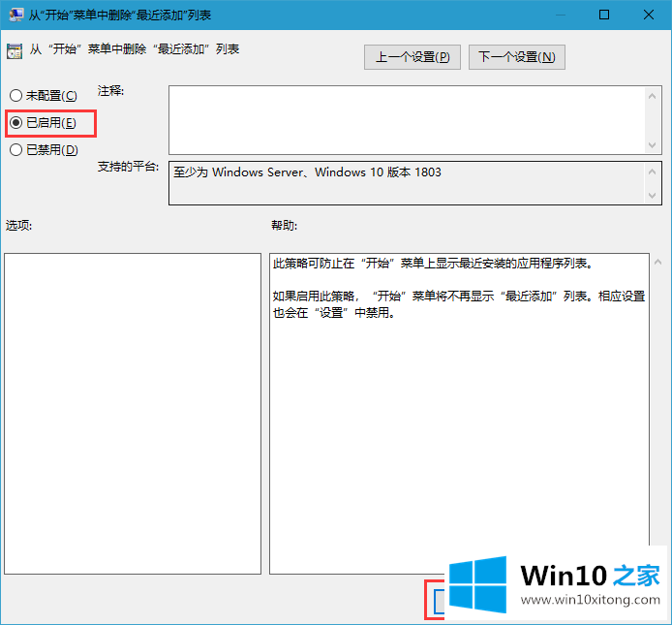Viewport: 672px width, 625px height.
Task: Click the partially hidden confirm button at bottom
Action: click(x=436, y=601)
